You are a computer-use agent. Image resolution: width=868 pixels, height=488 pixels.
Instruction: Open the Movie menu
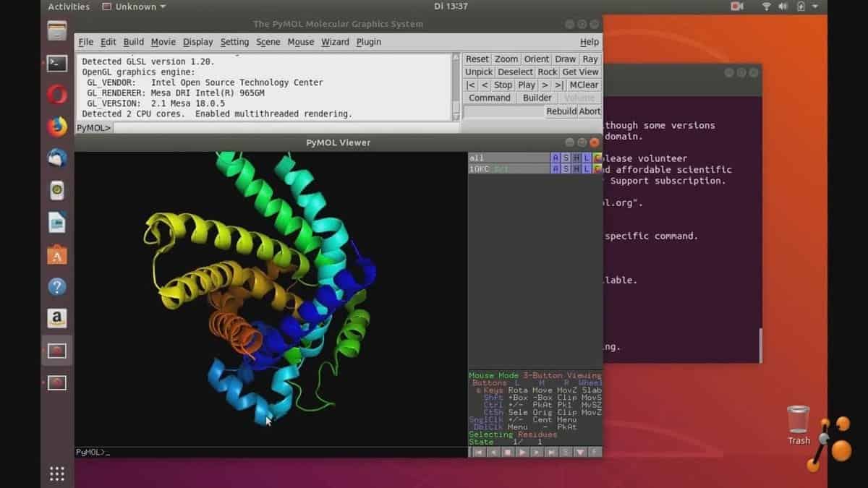coord(163,42)
